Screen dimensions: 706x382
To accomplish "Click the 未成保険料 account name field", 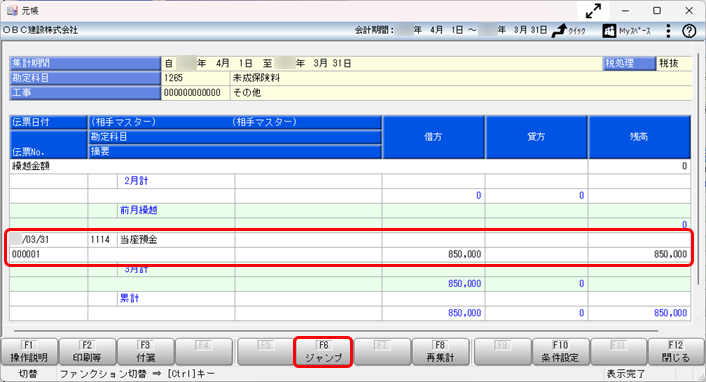I will tap(461, 78).
